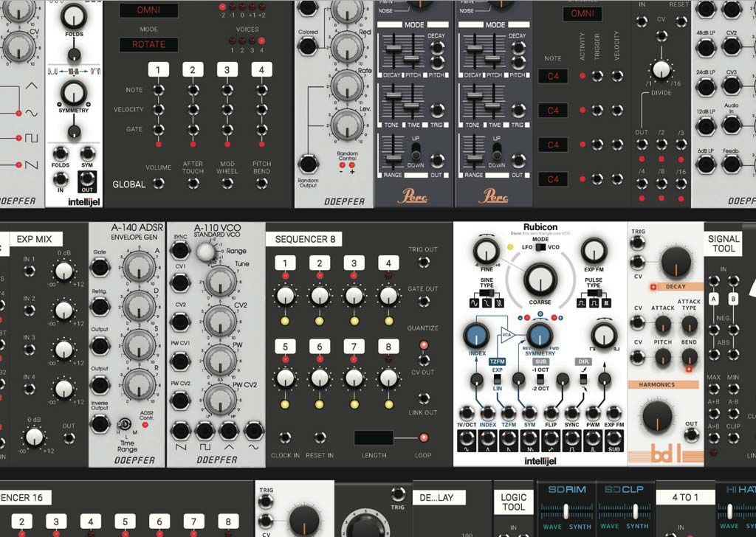Click the Sequencer 8 CLOCK IN jack

pos(285,437)
